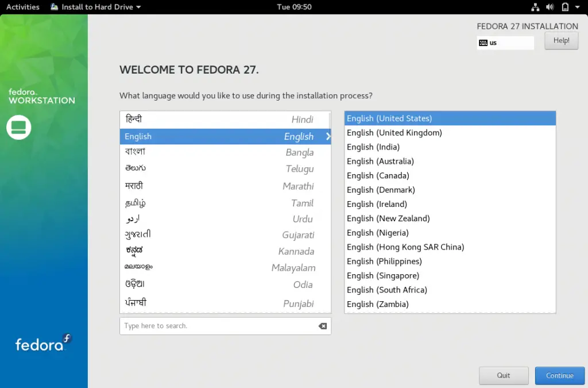The image size is (588, 388).
Task: Click the volume speaker icon
Action: coord(550,7)
